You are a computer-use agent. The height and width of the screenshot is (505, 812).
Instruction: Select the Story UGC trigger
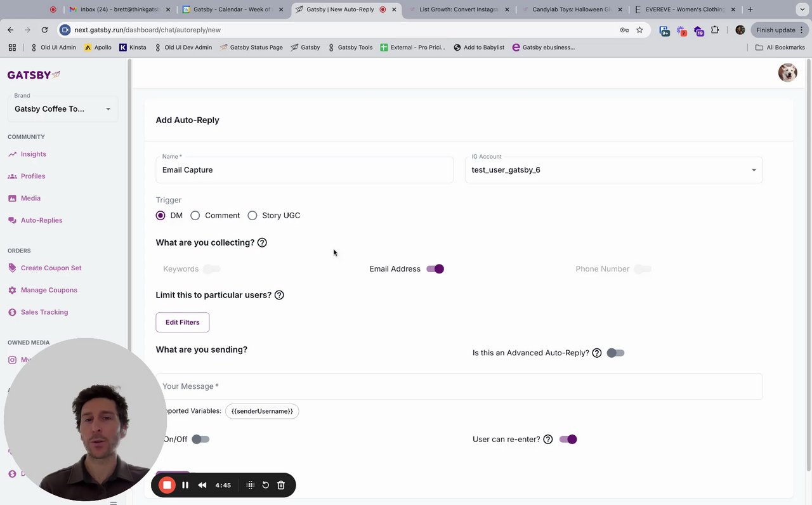point(252,216)
